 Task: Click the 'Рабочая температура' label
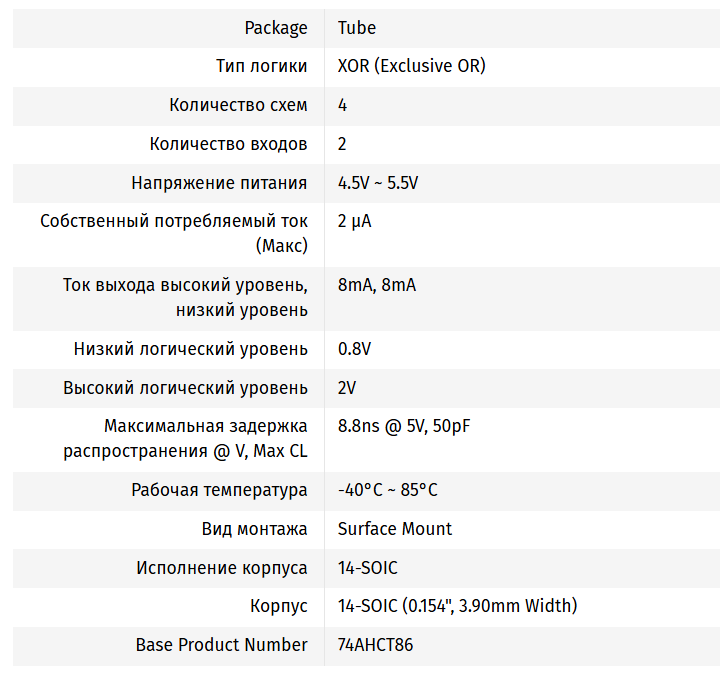(x=220, y=490)
